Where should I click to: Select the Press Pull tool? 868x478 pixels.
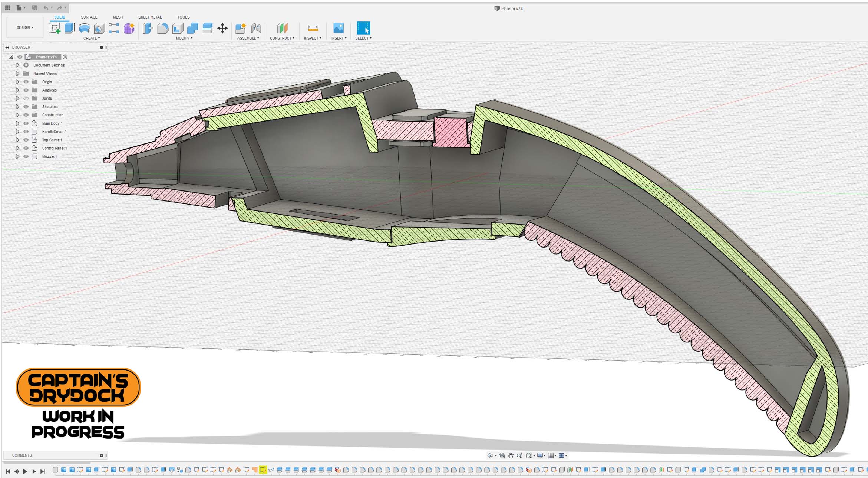(x=148, y=28)
